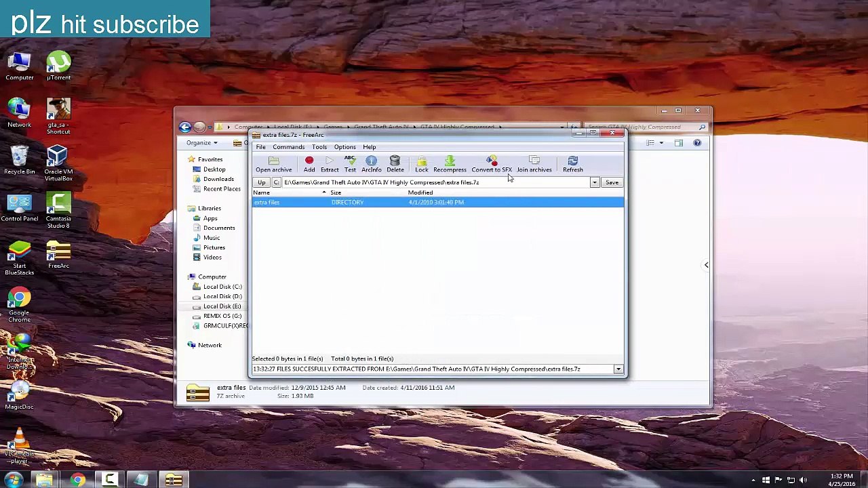
Task: Open Chrome from the taskbar
Action: point(77,480)
